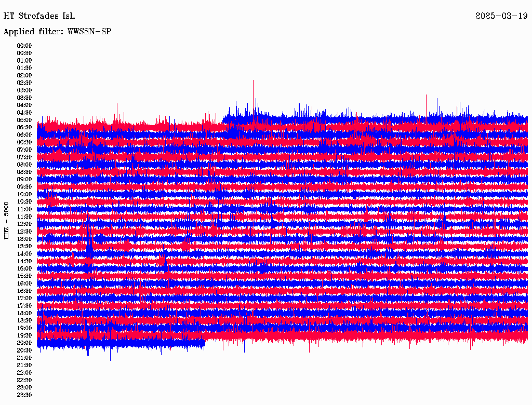Click the 01:00 time label
This screenshot has width=532, height=405.
click(24, 60)
